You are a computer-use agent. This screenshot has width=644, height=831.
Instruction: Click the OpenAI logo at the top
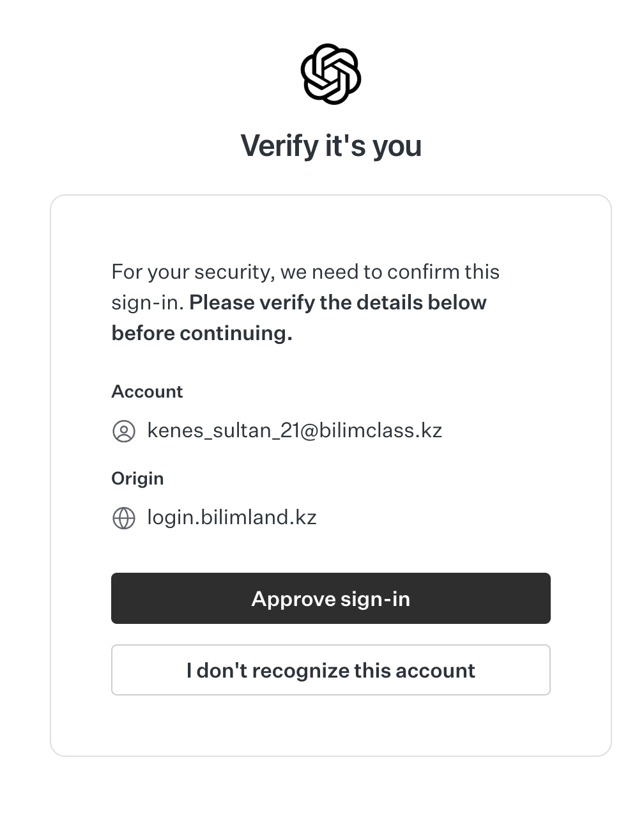[331, 74]
